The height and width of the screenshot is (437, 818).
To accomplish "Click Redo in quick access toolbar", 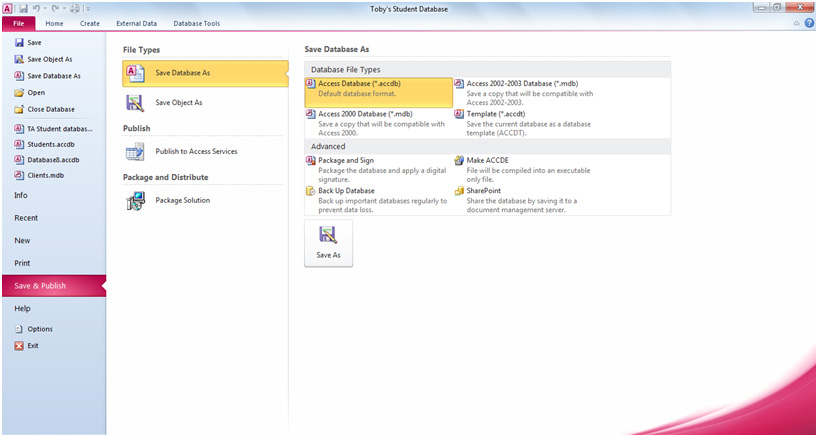I will (x=55, y=9).
